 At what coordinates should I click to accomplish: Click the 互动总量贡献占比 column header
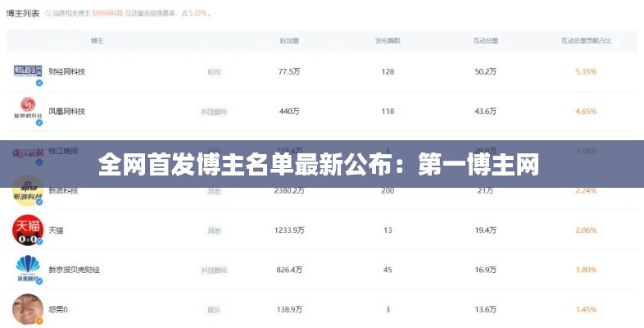(586, 40)
